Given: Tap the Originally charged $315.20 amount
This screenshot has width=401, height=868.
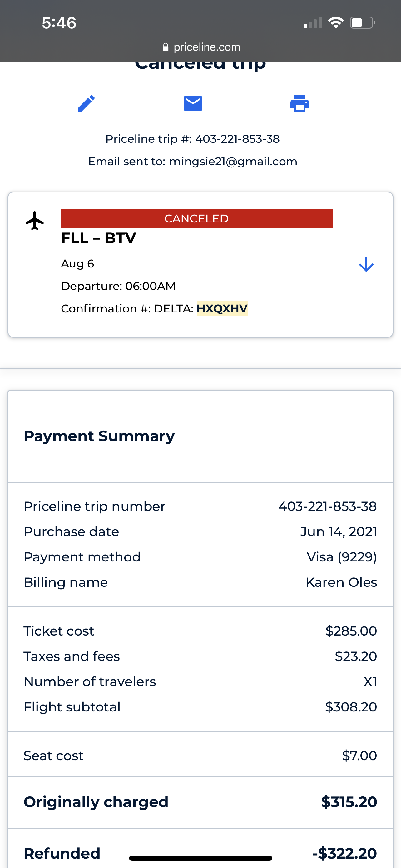Looking at the screenshot, I should 349,802.
